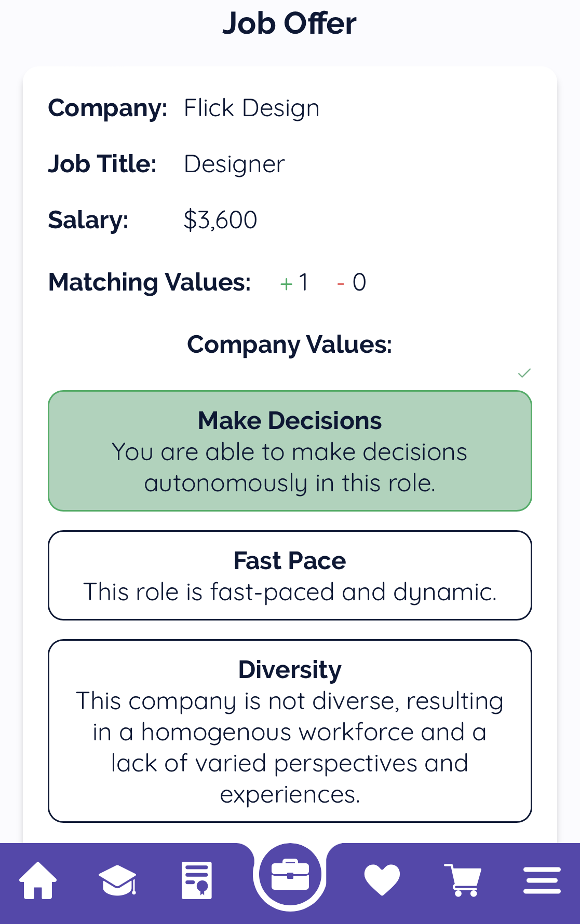The width and height of the screenshot is (580, 924).
Task: Click the Job Offer heading
Action: click(290, 23)
